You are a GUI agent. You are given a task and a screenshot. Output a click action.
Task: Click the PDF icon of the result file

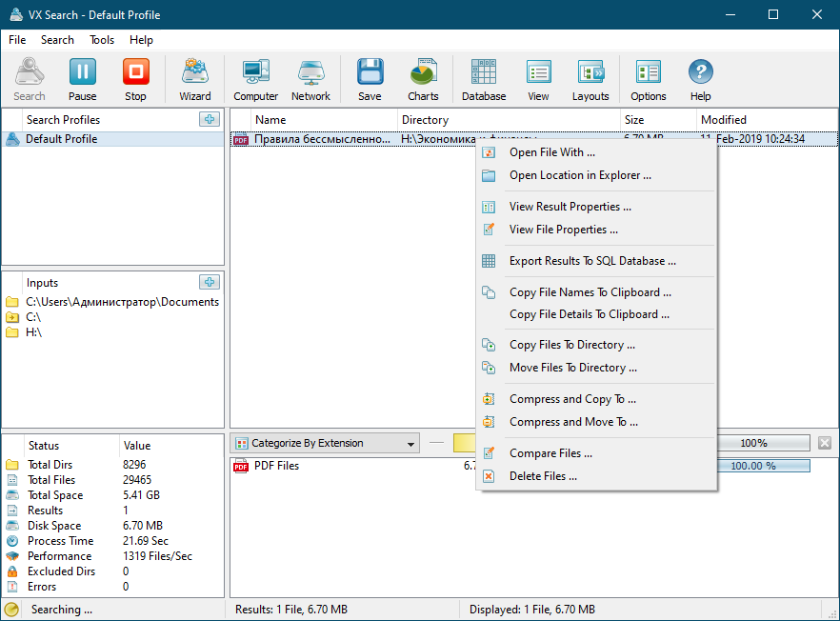pos(241,139)
